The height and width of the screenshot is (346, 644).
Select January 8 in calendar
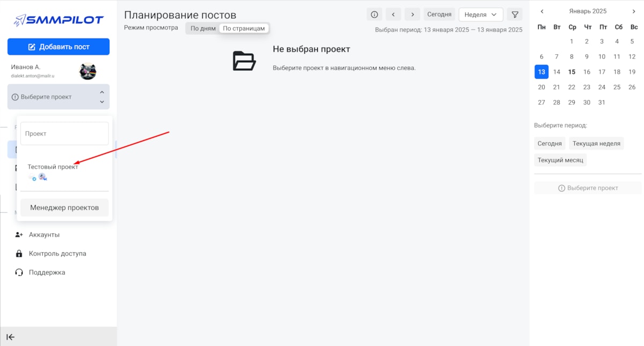pos(572,56)
